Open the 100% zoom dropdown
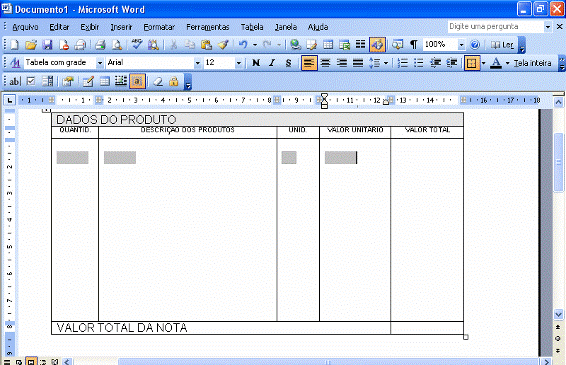The width and height of the screenshot is (566, 365). click(461, 45)
